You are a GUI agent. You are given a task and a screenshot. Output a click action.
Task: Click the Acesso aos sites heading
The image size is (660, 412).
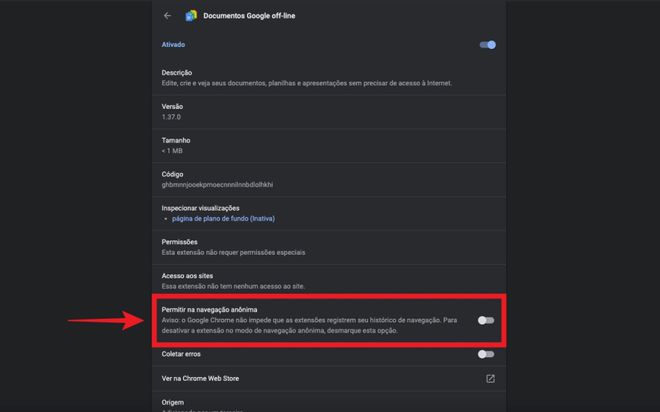[x=187, y=276]
